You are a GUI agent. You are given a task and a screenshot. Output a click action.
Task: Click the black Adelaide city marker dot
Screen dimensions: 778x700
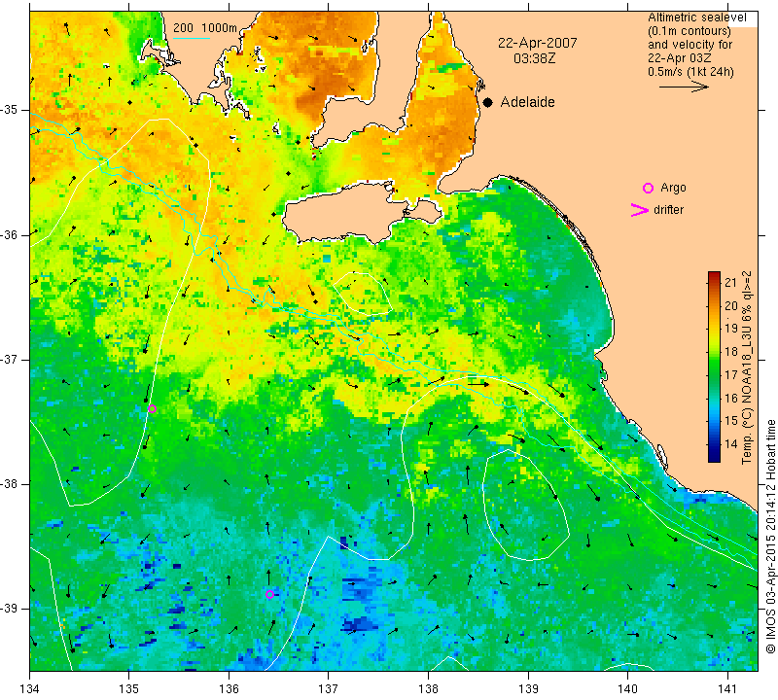click(x=488, y=102)
